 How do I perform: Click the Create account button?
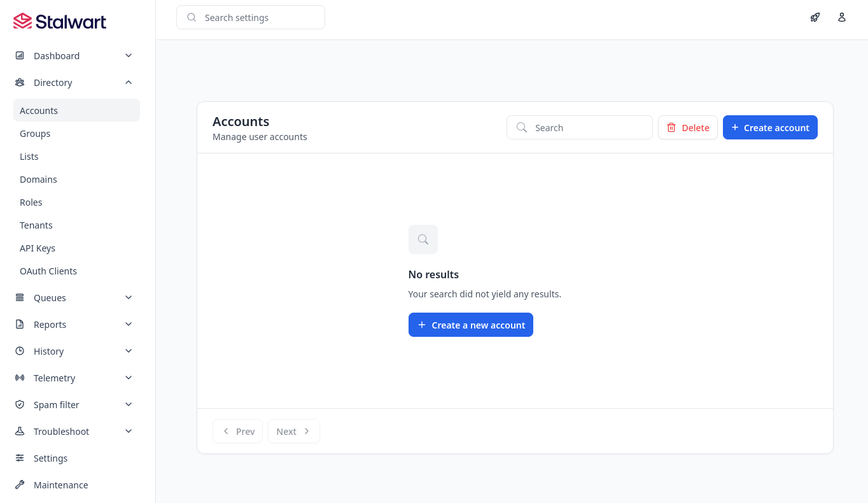click(770, 127)
